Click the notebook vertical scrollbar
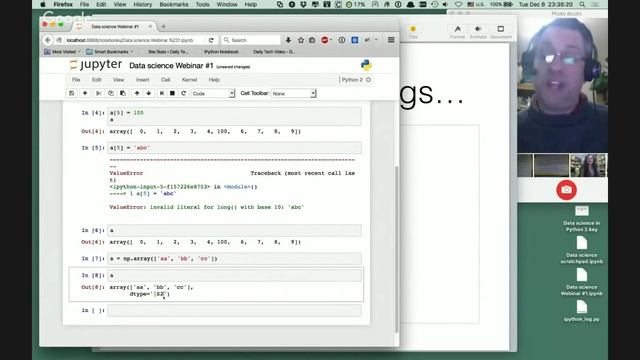 pyautogui.click(x=397, y=249)
